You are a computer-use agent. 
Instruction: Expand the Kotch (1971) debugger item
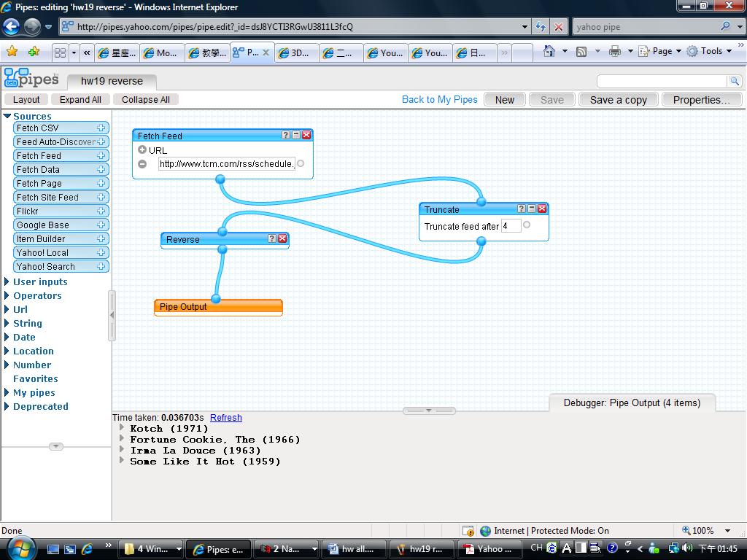122,427
